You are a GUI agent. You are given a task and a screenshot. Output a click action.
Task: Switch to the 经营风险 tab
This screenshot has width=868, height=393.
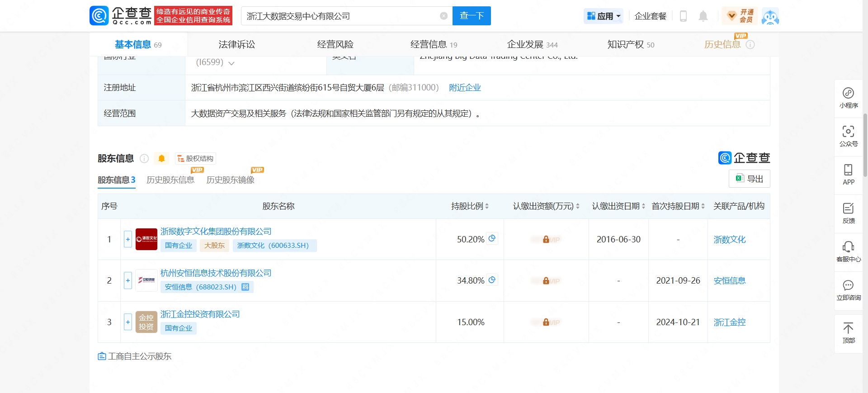(x=335, y=44)
